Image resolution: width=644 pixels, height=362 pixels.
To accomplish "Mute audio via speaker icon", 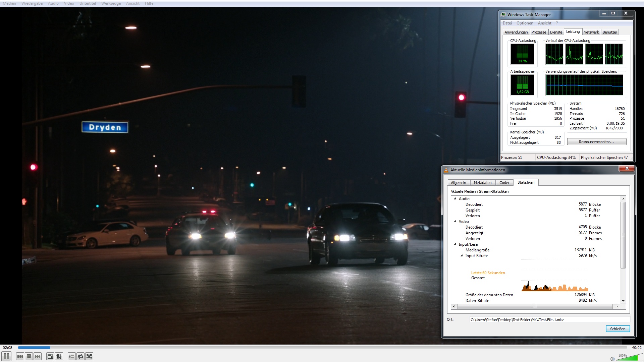I will [x=612, y=359].
